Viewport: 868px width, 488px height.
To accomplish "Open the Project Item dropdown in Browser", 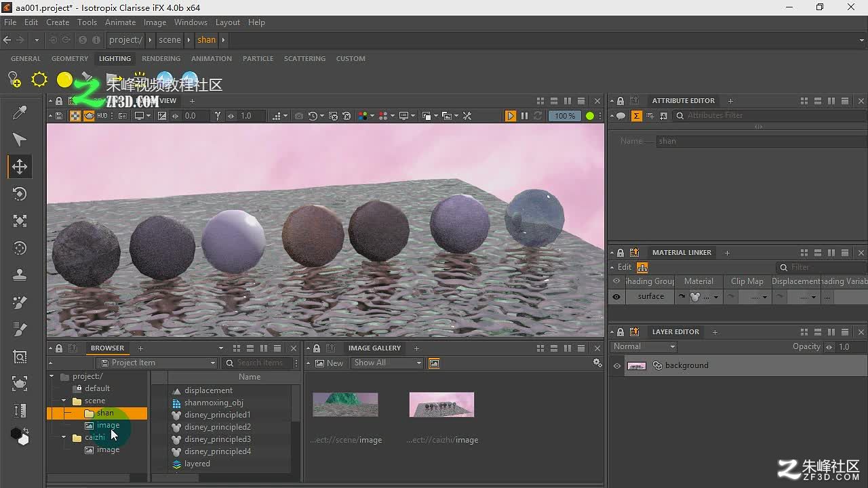I will pyautogui.click(x=157, y=363).
